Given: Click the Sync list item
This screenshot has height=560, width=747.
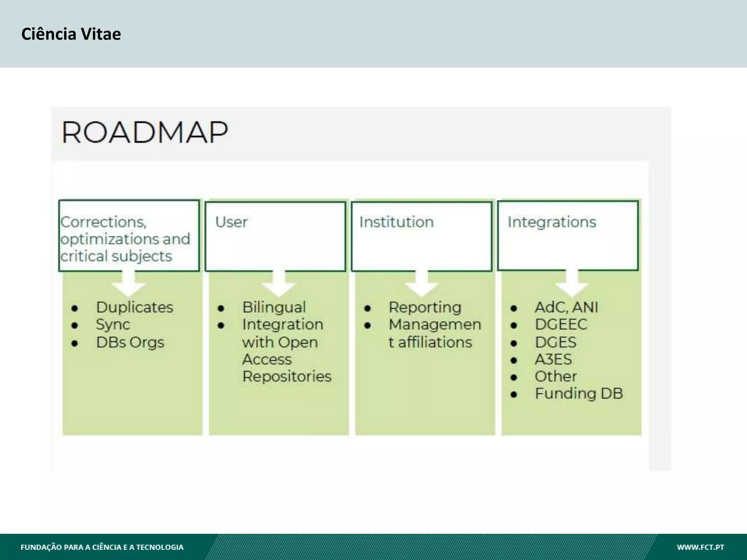Looking at the screenshot, I should [x=113, y=324].
